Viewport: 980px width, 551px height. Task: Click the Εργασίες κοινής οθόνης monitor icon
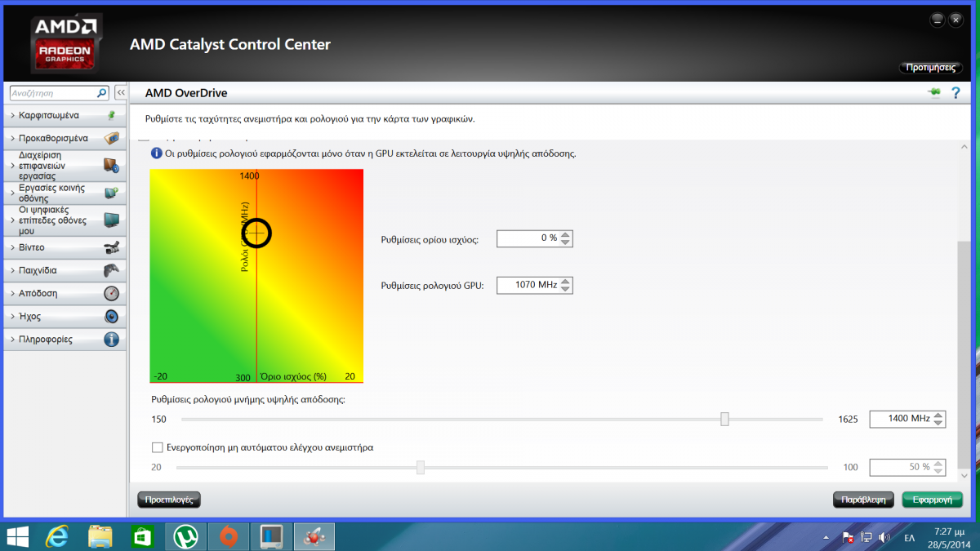[112, 193]
